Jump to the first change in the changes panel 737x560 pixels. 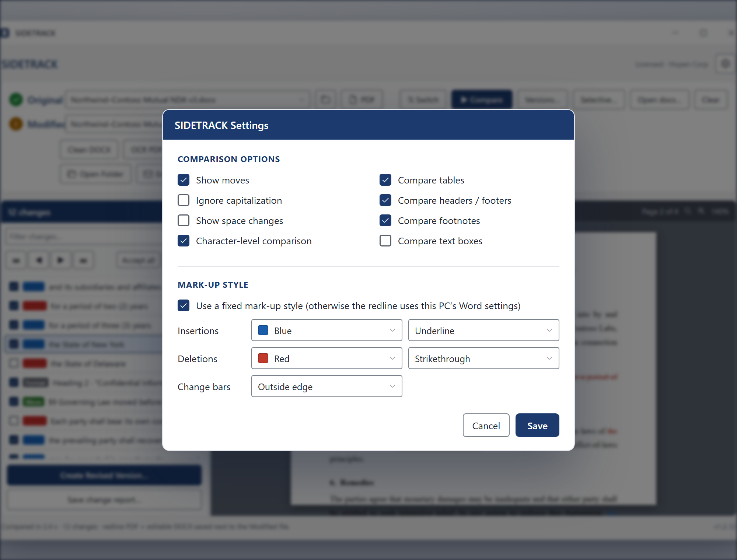tap(16, 260)
